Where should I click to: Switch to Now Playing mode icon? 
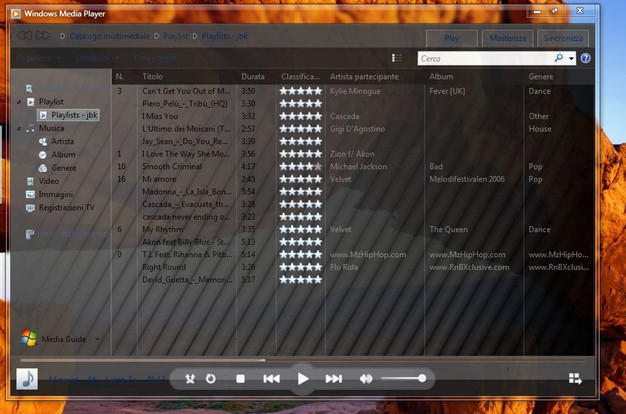coord(575,378)
